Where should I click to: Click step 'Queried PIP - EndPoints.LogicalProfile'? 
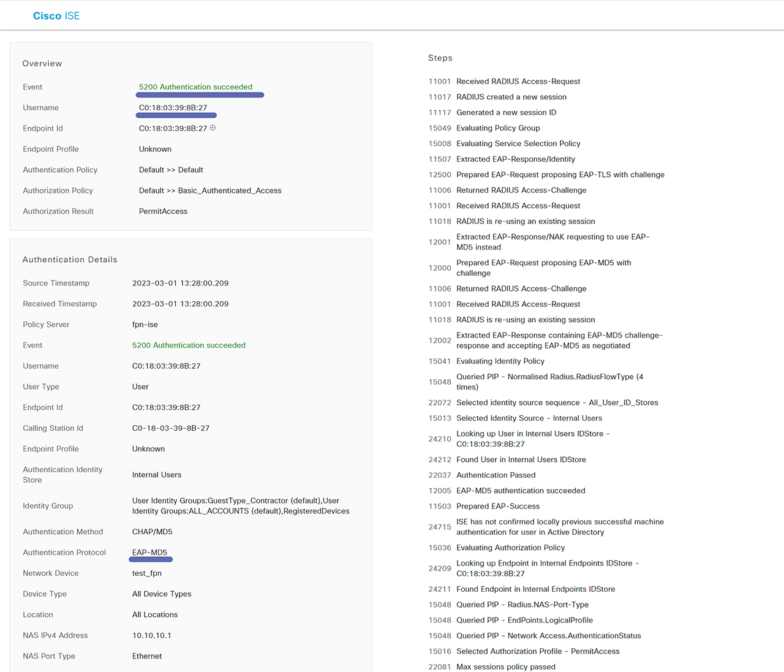click(511, 621)
